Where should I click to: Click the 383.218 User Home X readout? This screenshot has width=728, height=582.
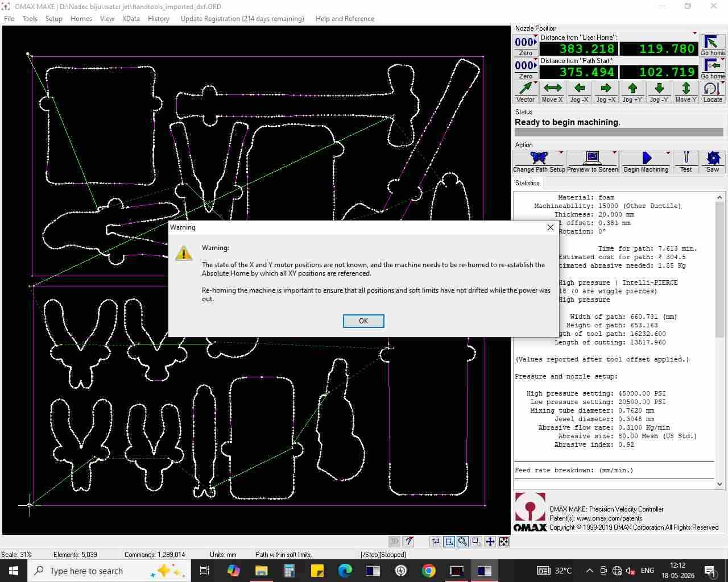(x=578, y=49)
